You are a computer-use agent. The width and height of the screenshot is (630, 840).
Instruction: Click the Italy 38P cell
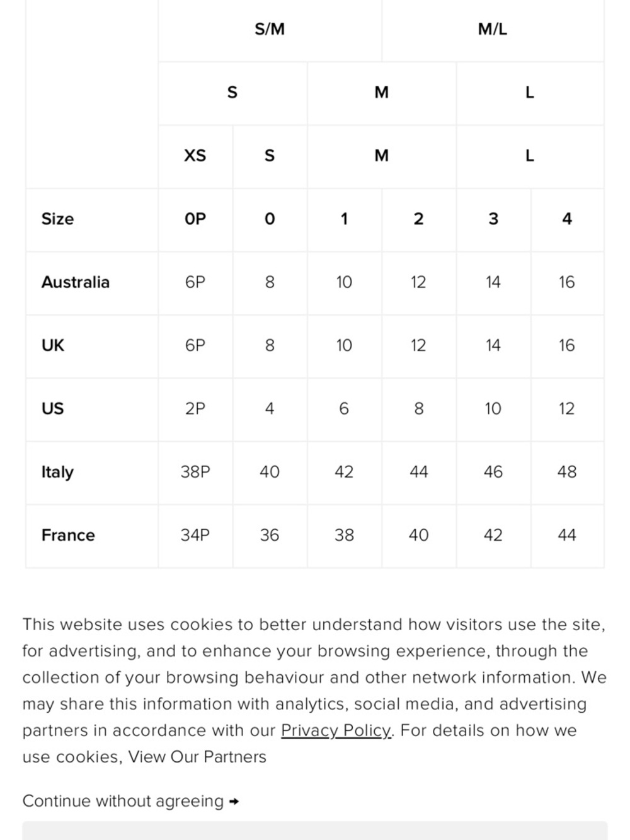tap(195, 472)
